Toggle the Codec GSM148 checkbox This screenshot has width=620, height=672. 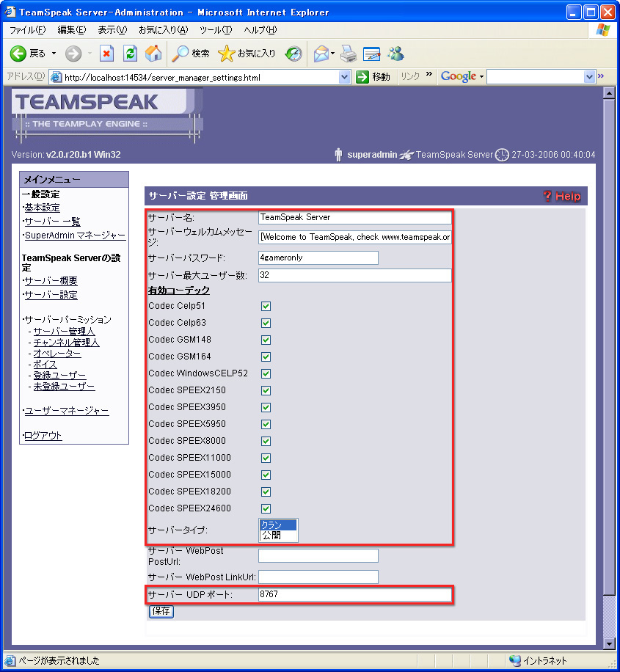tap(266, 340)
